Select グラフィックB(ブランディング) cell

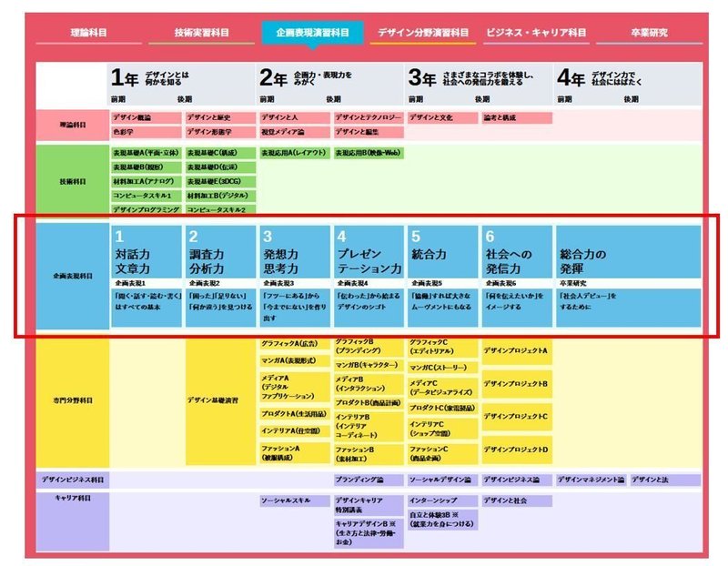(369, 347)
